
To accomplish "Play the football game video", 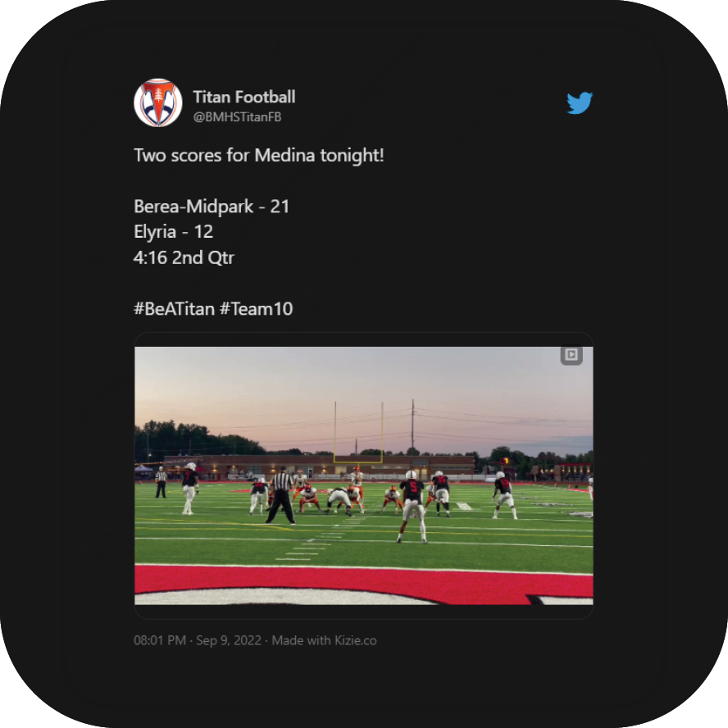I will click(x=363, y=475).
